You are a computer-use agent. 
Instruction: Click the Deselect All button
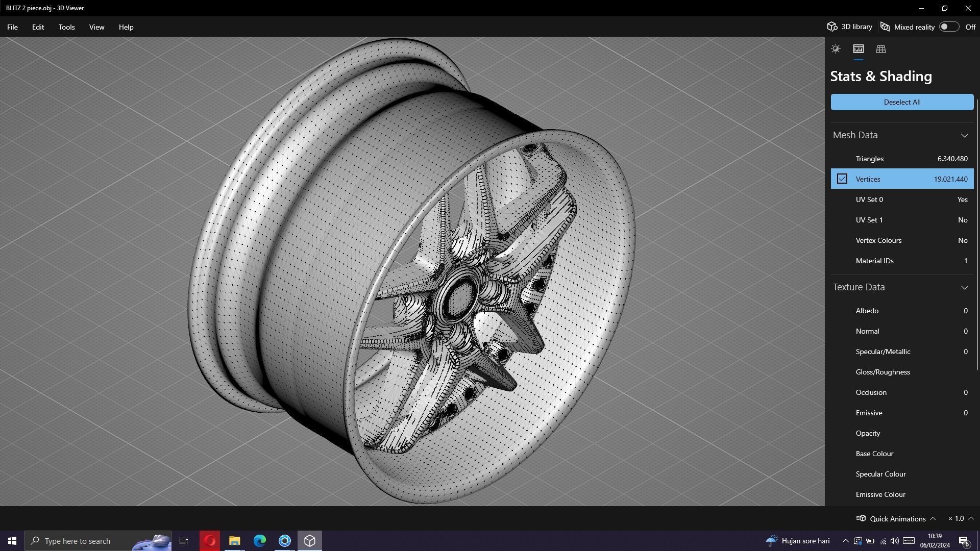[902, 102]
